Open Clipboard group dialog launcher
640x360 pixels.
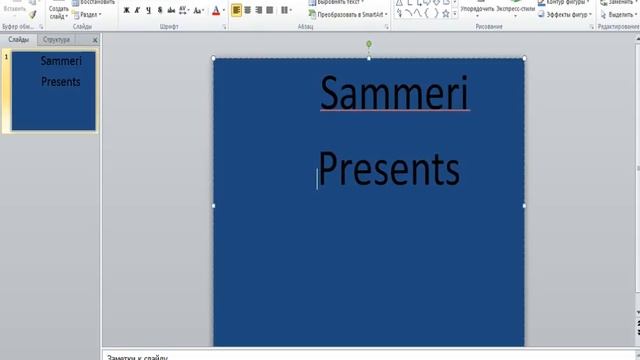click(41, 27)
